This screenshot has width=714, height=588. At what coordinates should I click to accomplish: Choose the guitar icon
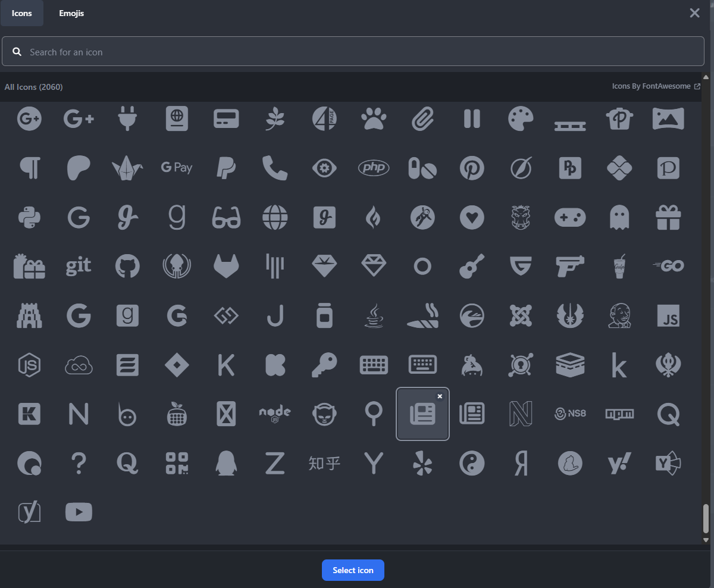click(x=472, y=267)
